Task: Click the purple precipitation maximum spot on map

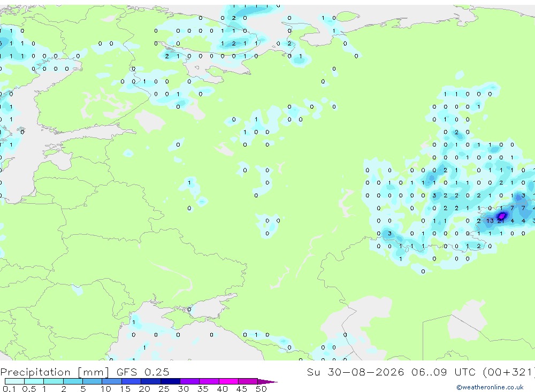Action: coord(502,216)
